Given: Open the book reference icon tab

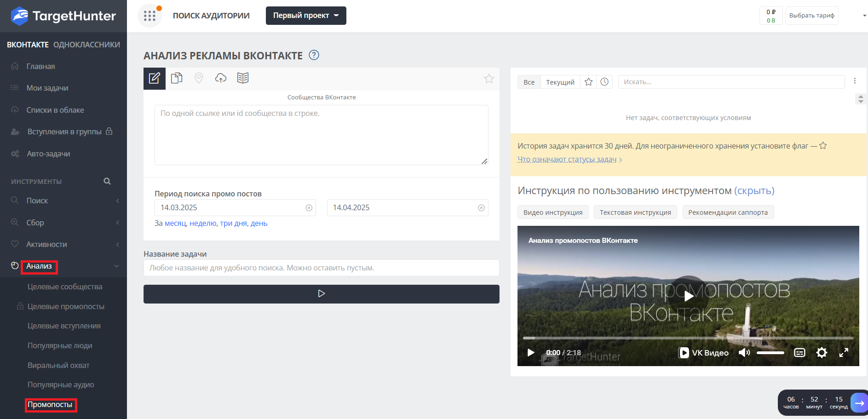Looking at the screenshot, I should pos(243,78).
